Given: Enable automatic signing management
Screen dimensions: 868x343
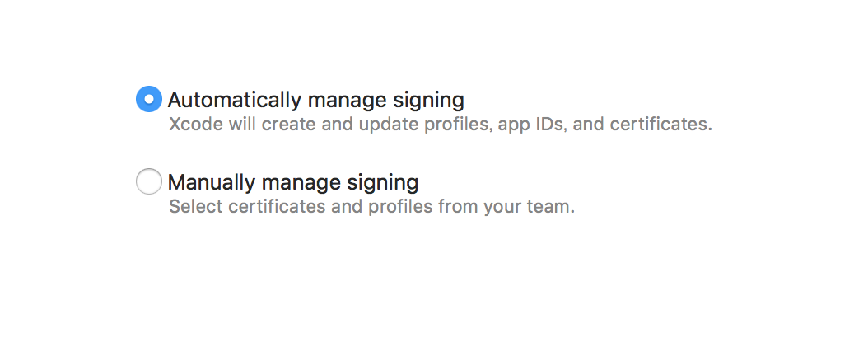Looking at the screenshot, I should (148, 100).
